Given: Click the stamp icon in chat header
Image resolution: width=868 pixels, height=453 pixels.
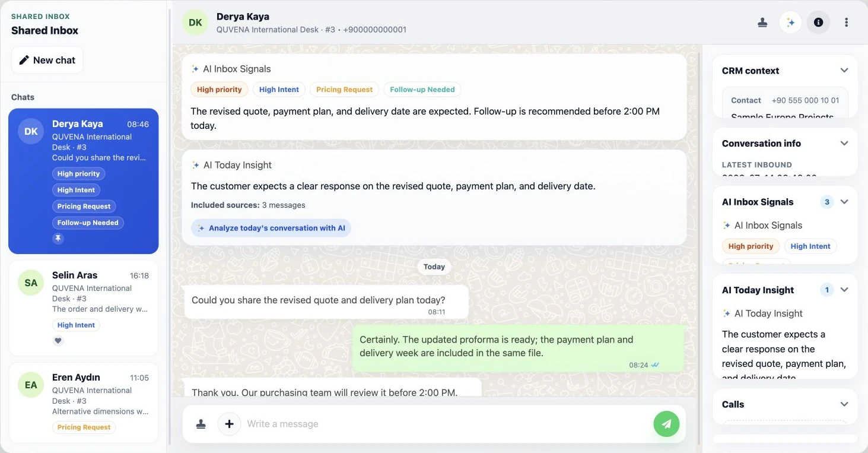Looking at the screenshot, I should pyautogui.click(x=762, y=23).
